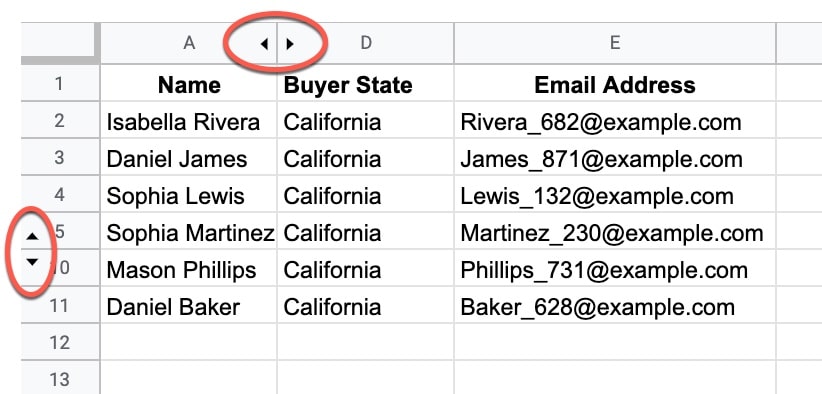The width and height of the screenshot is (822, 394).
Task: Select row 11 header
Action: pos(60,305)
